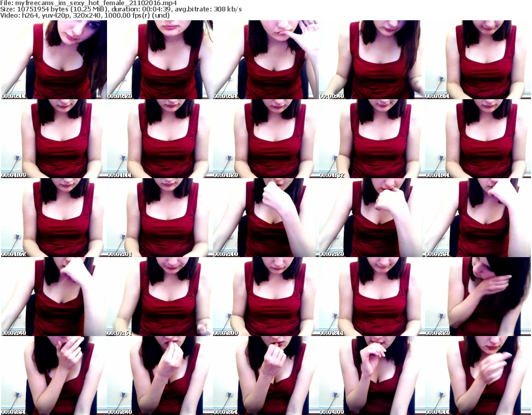Choose the frame timestamped 00:02:01
Image resolution: width=532 pixels, height=415 pixels.
[x=160, y=218]
